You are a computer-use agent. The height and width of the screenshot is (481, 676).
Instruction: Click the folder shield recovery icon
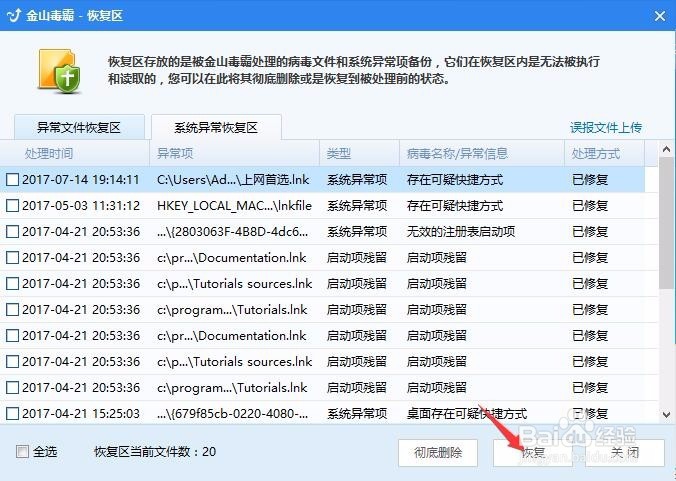[59, 71]
